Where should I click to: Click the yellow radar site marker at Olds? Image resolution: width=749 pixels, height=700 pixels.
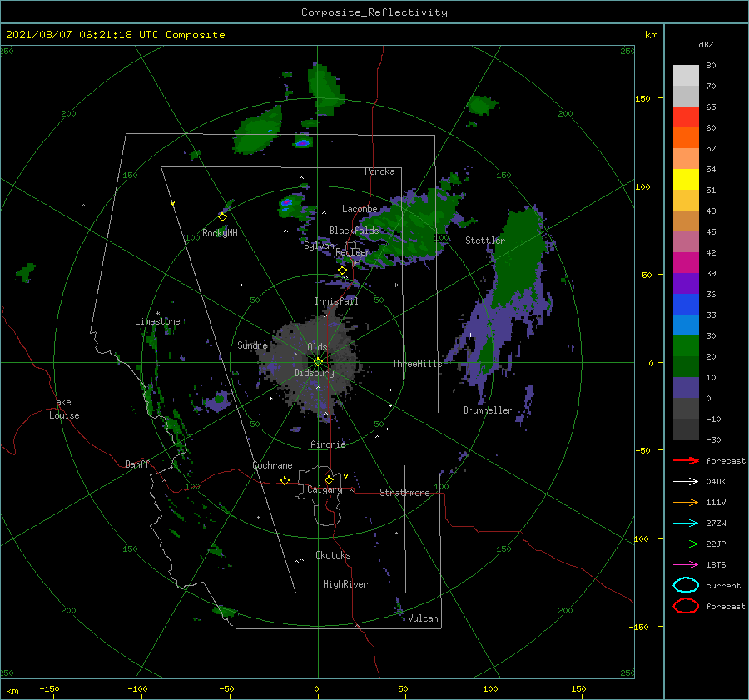tap(318, 362)
